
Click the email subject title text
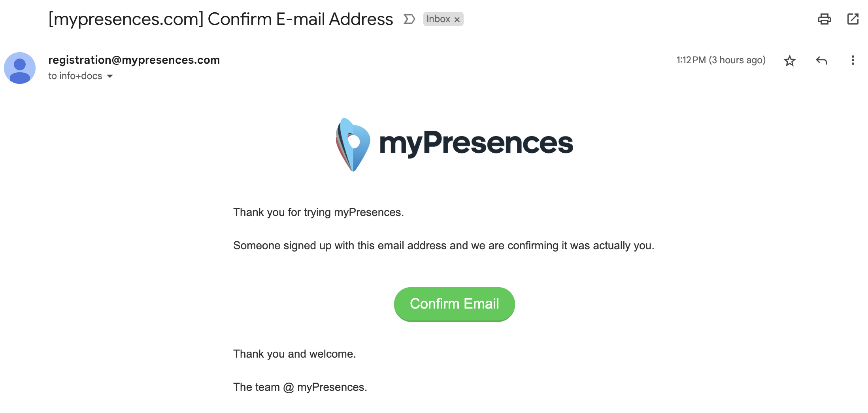221,19
